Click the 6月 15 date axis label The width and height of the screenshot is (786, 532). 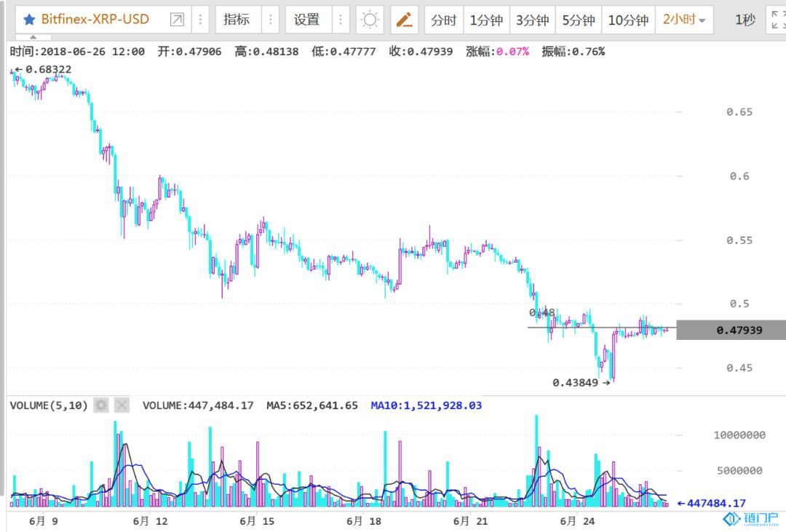257,521
